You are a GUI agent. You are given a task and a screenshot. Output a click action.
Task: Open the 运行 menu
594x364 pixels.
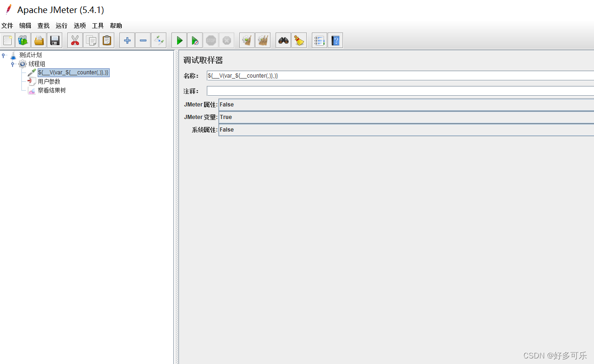[61, 26]
